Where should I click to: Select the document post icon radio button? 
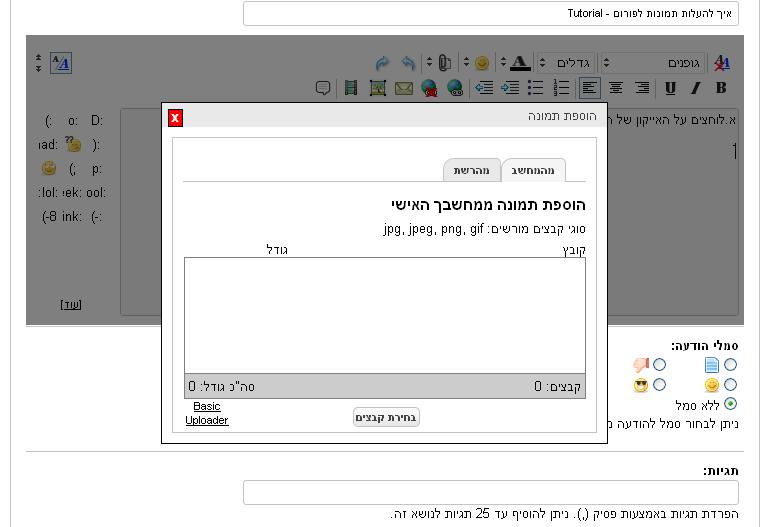(730, 365)
